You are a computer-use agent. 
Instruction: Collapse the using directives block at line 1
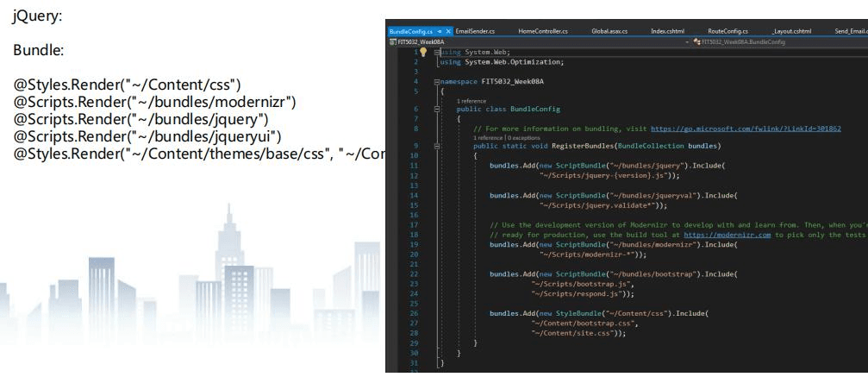tap(437, 52)
